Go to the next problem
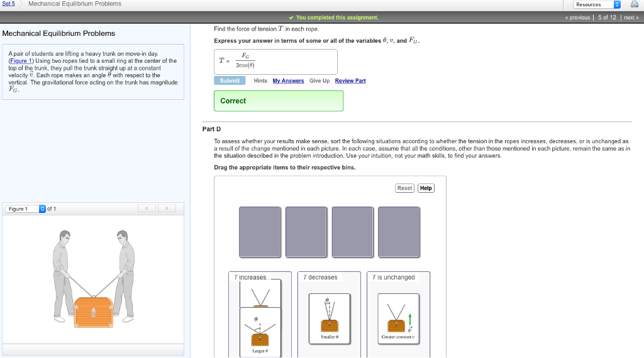This screenshot has height=358, width=644. click(x=631, y=18)
